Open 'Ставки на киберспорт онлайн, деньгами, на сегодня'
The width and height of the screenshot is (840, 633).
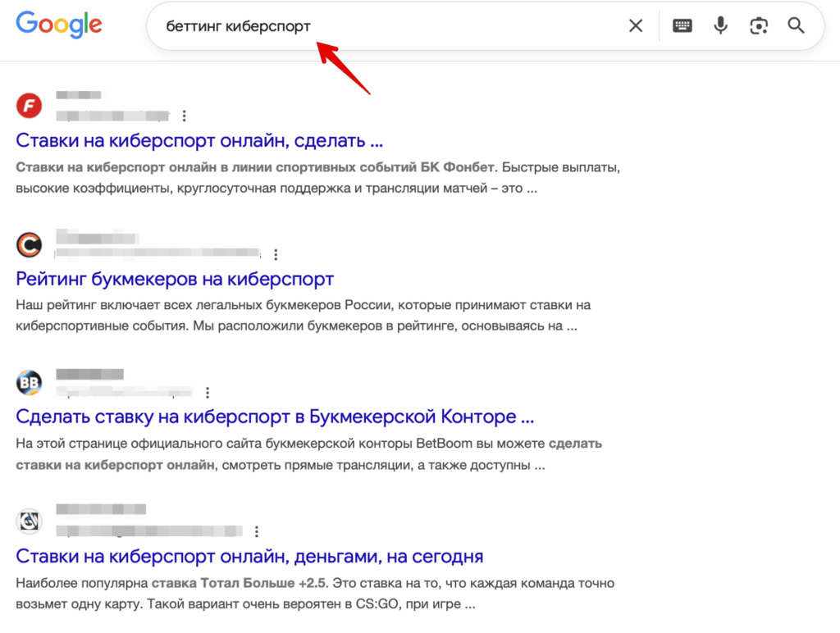coord(249,556)
